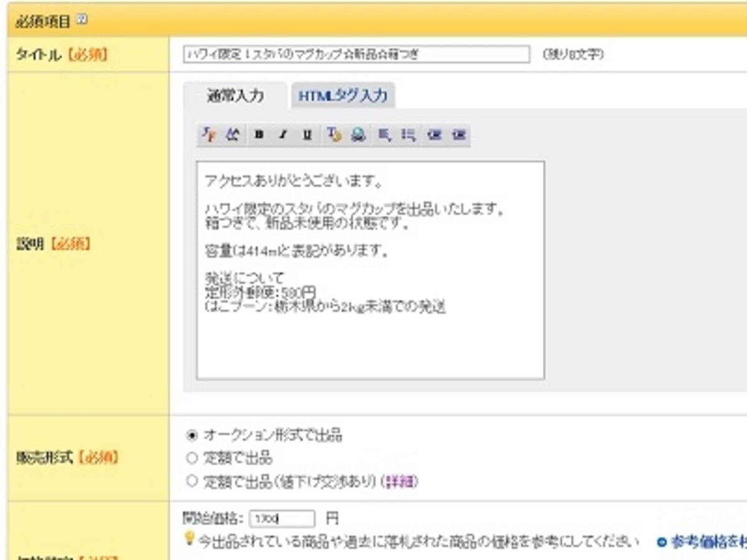Click the line 容量は414mlと表記があります。
The image size is (747, 560).
coord(298,252)
